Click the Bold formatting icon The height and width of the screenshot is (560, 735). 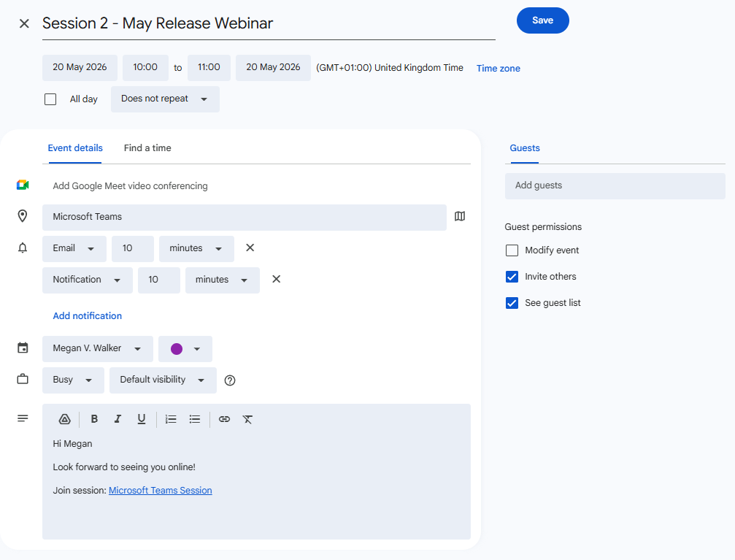(94, 419)
